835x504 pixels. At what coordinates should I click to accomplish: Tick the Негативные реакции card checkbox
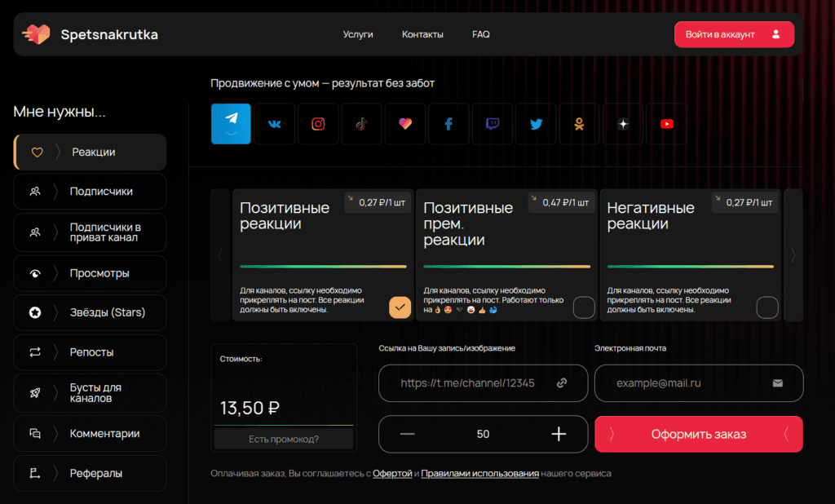tap(767, 307)
